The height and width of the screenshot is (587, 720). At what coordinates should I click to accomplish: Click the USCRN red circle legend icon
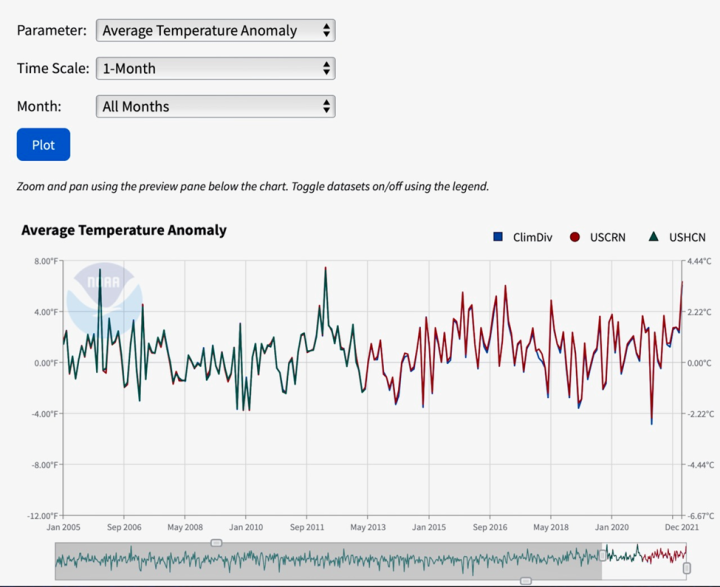pos(575,237)
